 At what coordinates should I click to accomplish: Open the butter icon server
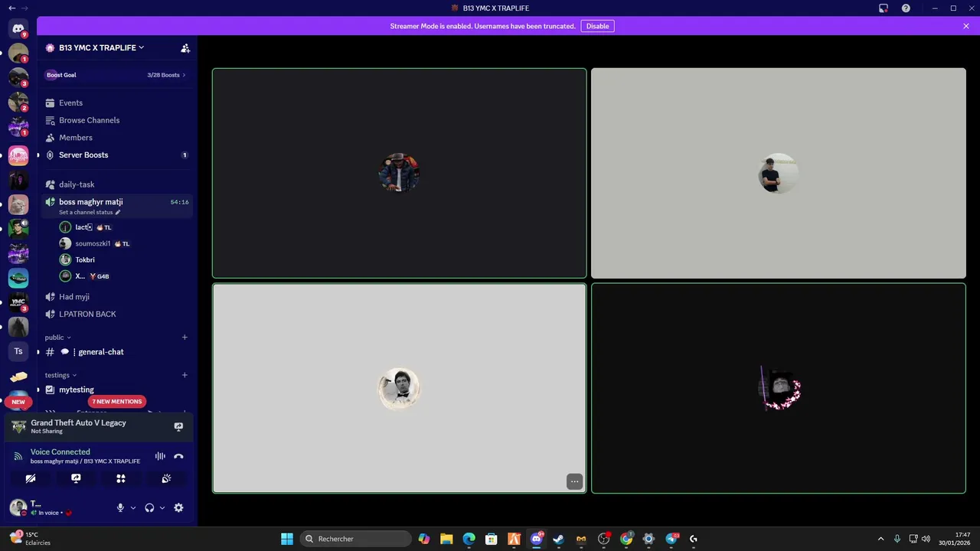pyautogui.click(x=18, y=376)
